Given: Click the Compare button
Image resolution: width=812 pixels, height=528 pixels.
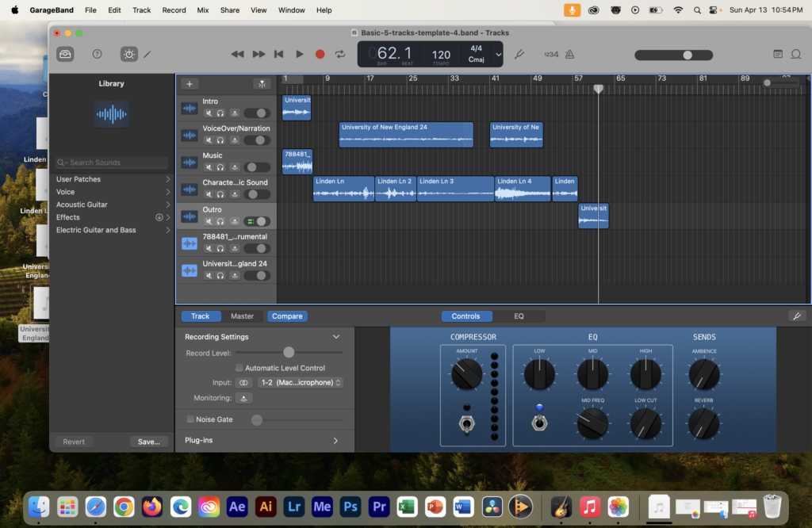Looking at the screenshot, I should [x=287, y=316].
